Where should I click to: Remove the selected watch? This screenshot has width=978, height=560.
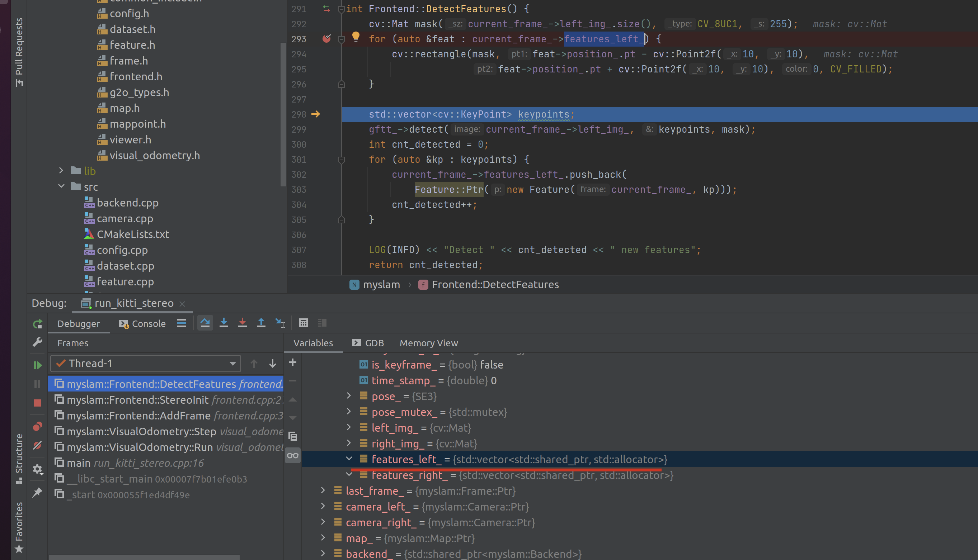292,381
